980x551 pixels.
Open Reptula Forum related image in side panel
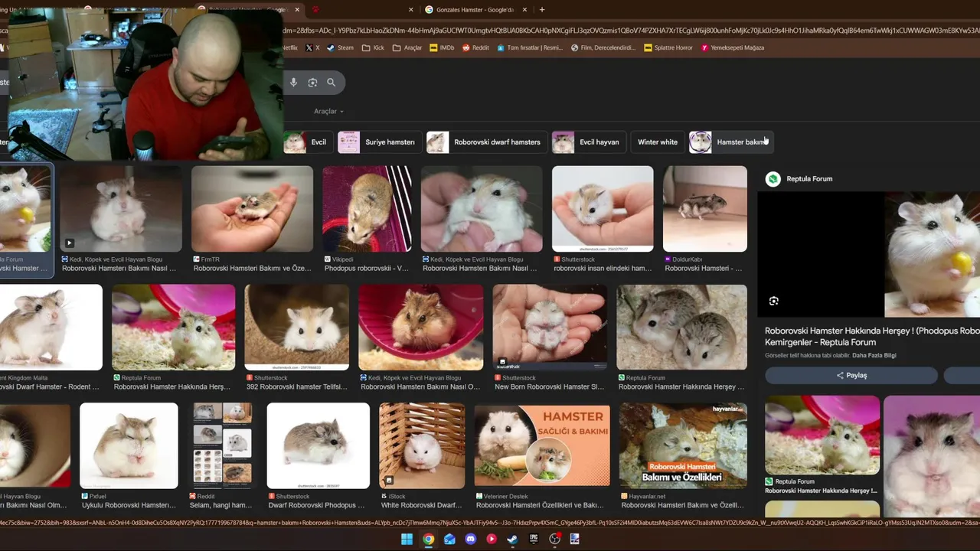pos(822,435)
